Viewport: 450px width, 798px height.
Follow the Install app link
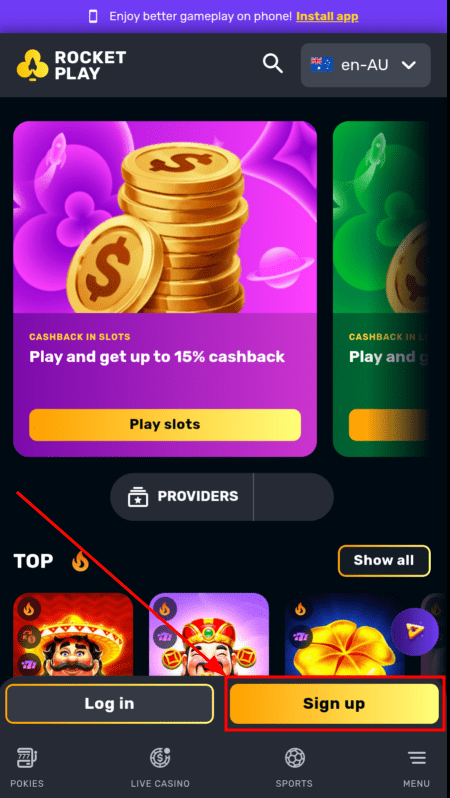pos(327,16)
